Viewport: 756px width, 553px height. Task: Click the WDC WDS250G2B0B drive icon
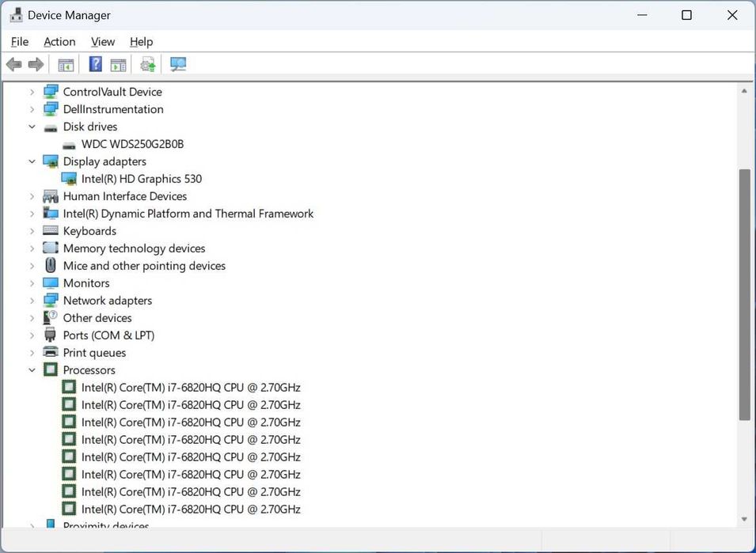point(69,145)
